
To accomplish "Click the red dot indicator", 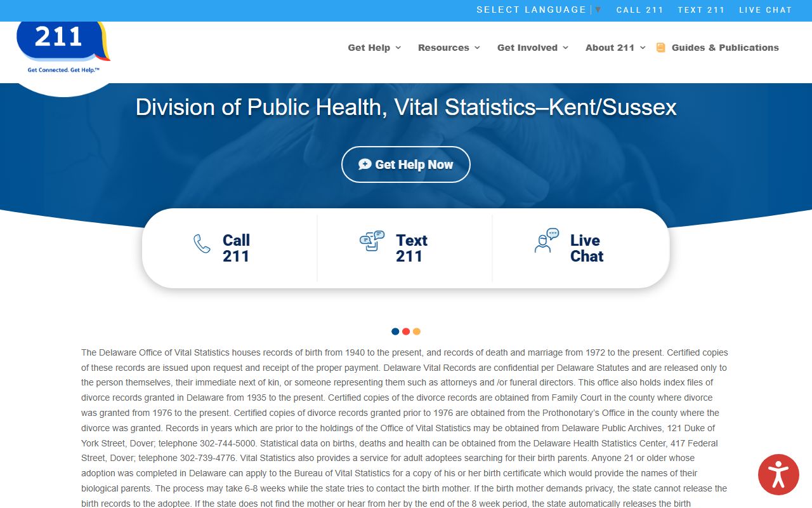I will (406, 331).
